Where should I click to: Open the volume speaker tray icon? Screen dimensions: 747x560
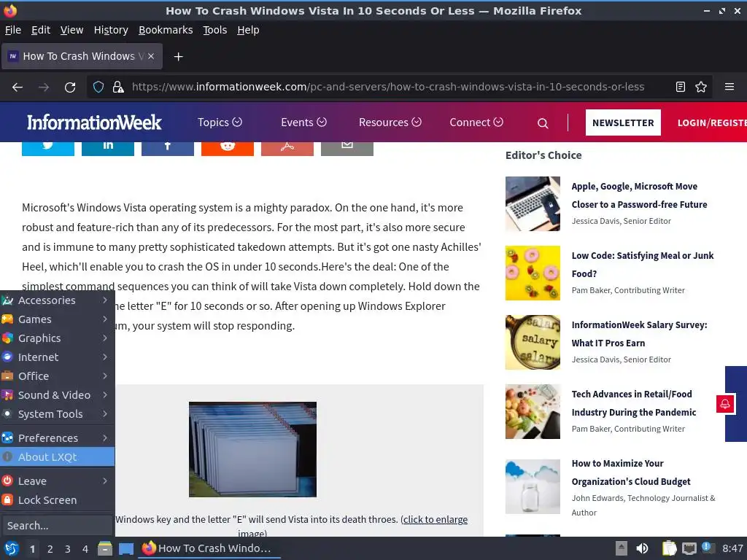pos(642,548)
